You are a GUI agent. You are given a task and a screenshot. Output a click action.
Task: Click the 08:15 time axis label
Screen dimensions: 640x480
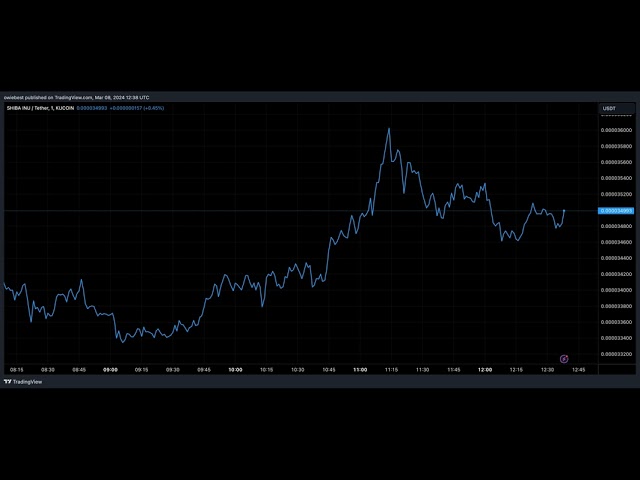click(17, 369)
